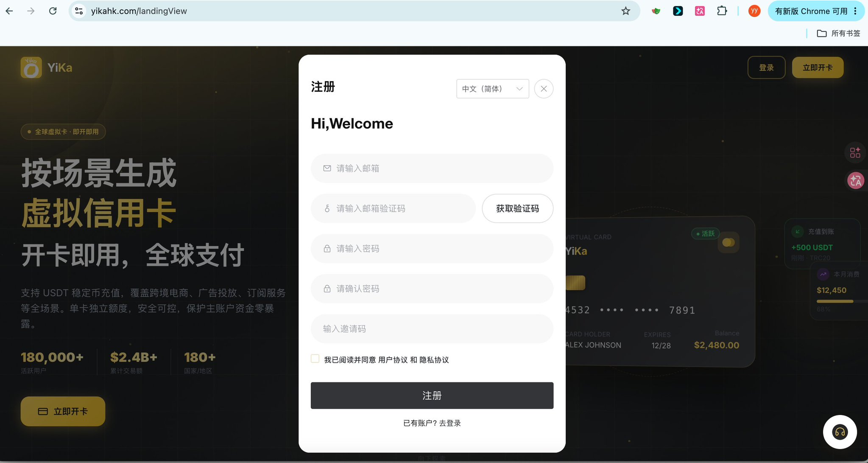Focus the 输入邀请码 invitation field

coord(432,329)
